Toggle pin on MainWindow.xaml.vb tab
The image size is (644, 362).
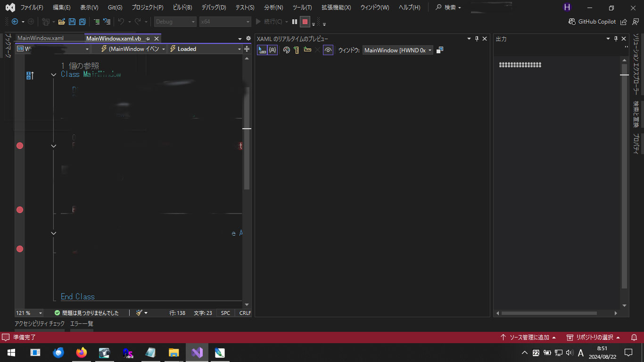tap(148, 39)
